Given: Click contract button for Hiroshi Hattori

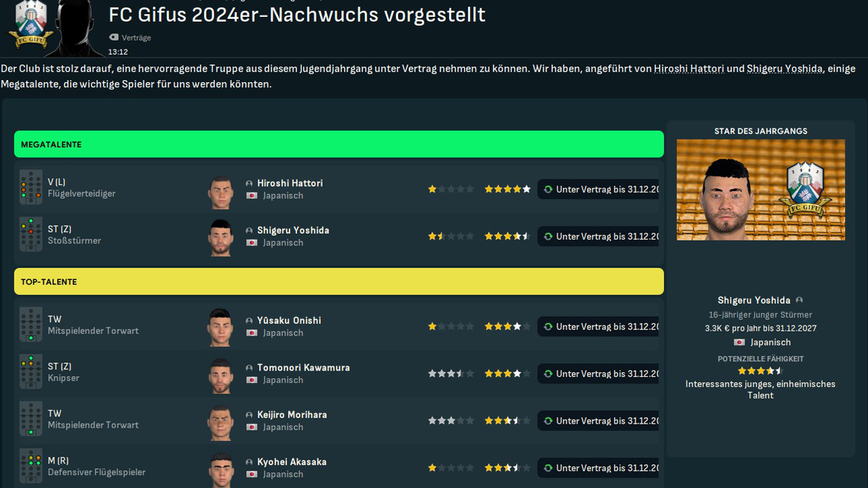Looking at the screenshot, I should [x=599, y=190].
